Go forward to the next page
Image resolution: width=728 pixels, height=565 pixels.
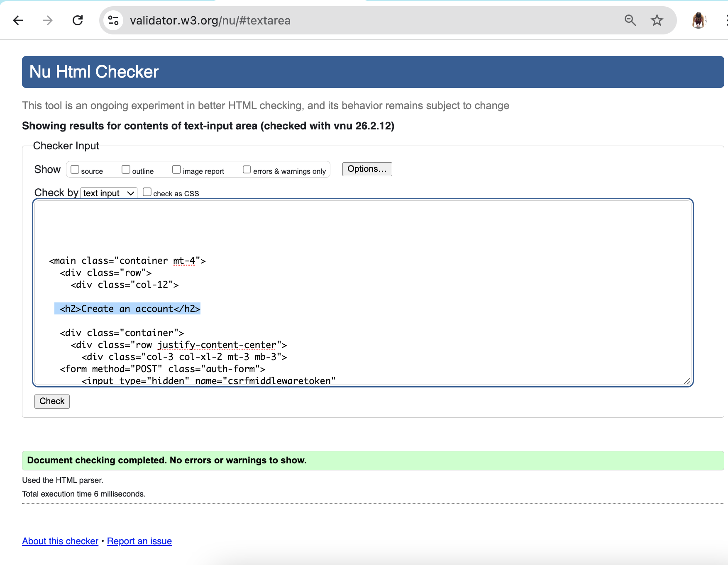click(47, 20)
